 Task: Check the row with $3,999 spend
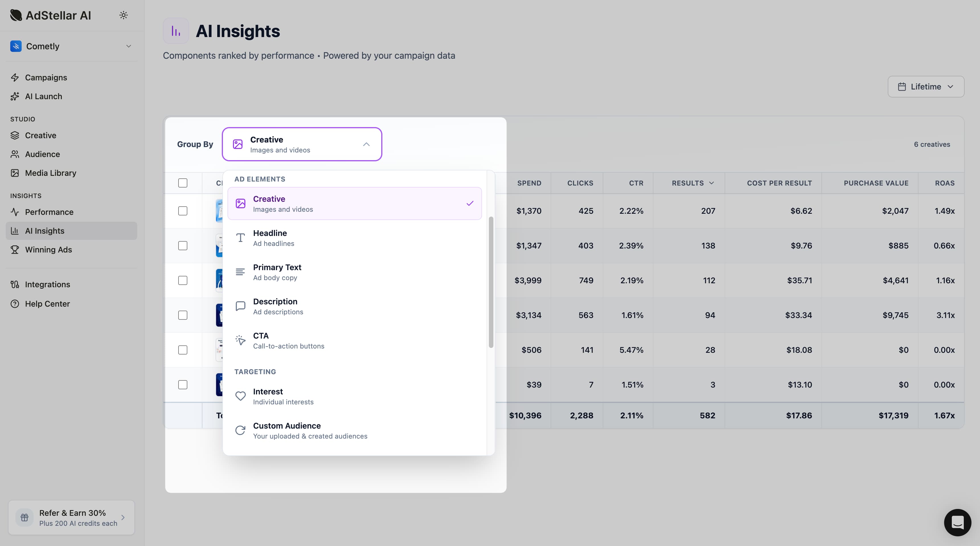[183, 280]
